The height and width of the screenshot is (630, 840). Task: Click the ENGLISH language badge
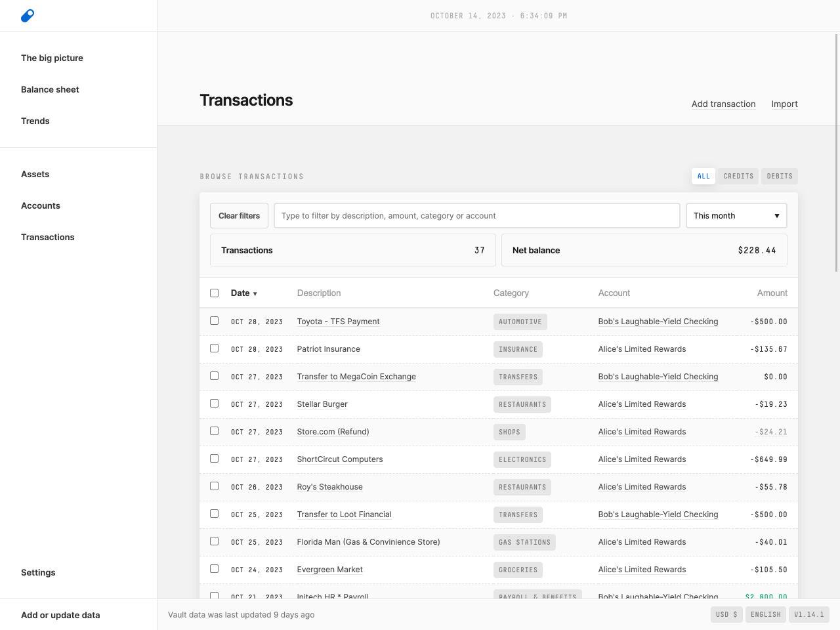click(x=766, y=615)
